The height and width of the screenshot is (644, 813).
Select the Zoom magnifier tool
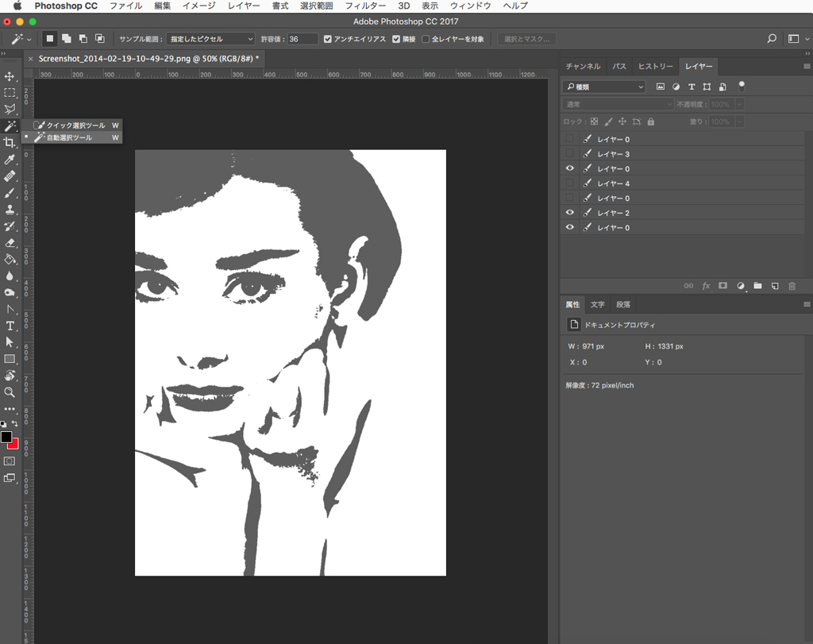click(10, 392)
